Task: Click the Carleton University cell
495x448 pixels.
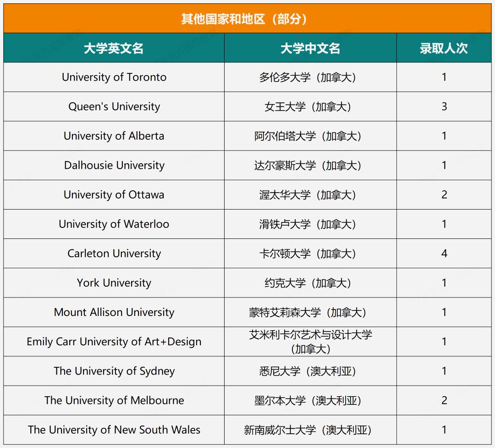Action: 114,254
